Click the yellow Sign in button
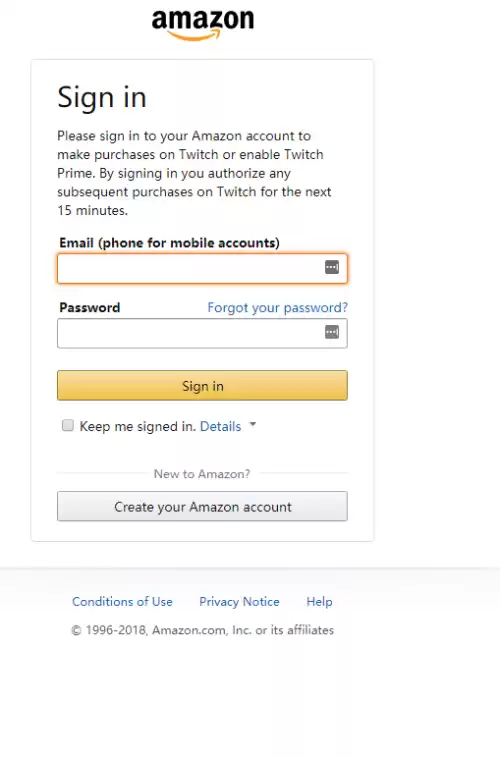This screenshot has width=500, height=758. click(x=202, y=385)
